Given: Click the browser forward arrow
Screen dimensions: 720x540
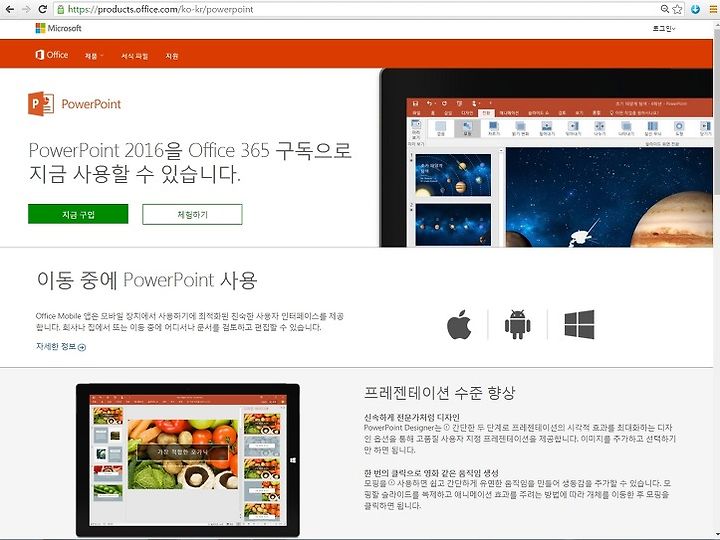Looking at the screenshot, I should 26,9.
